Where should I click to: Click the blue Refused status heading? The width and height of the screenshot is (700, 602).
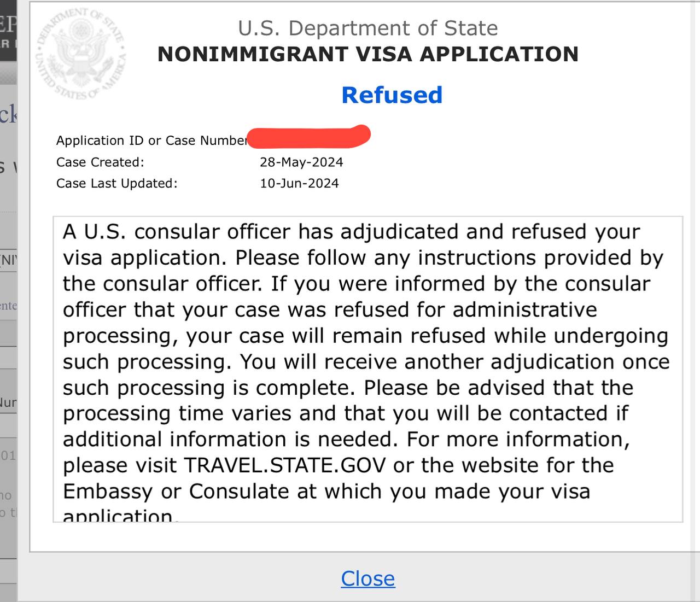tap(392, 95)
